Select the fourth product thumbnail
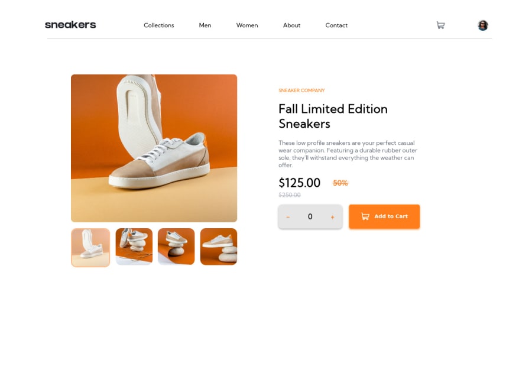532x392 pixels. click(219, 247)
